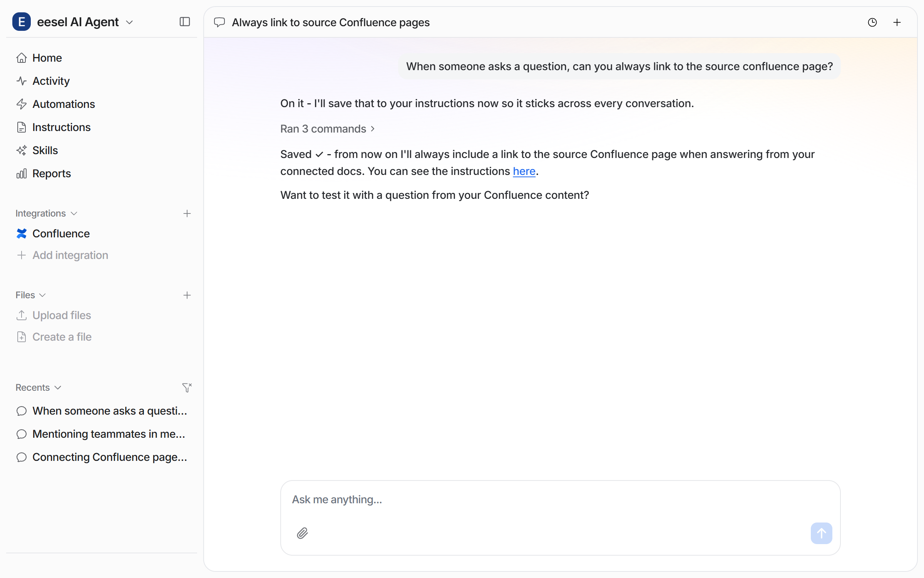The image size is (924, 578).
Task: Click the Skills sparkle icon
Action: coord(22,150)
